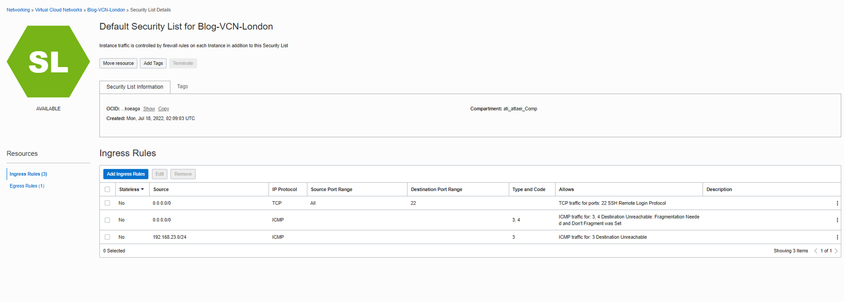Navigate to Virtual Cloud Networks breadcrumb
Image resolution: width=868 pixels, height=302 pixels.
point(58,10)
